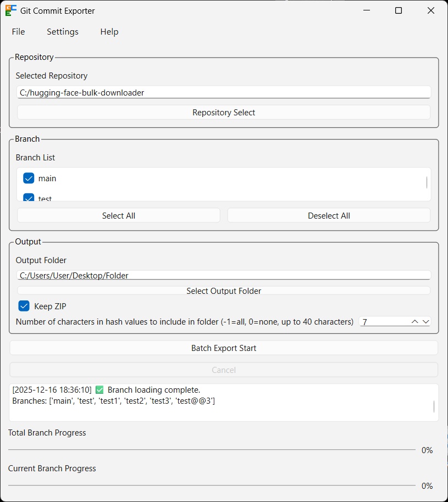Viewport: 448px width, 502px height.
Task: Click the Git Commit Exporter app icon
Action: (x=11, y=10)
